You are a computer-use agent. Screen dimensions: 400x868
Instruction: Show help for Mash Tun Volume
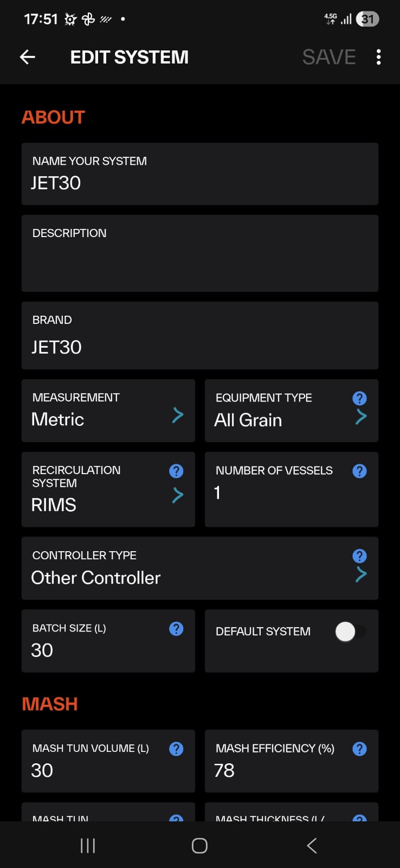(x=176, y=749)
